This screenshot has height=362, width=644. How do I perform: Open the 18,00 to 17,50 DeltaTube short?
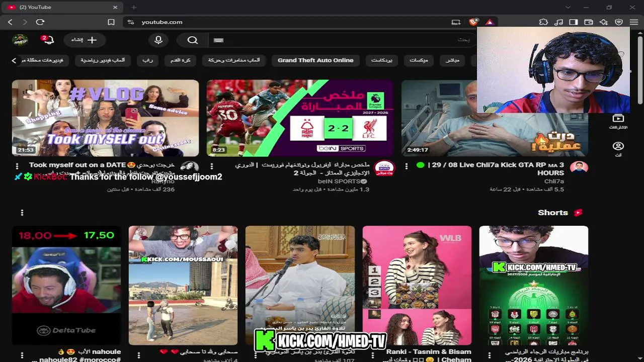pyautogui.click(x=66, y=285)
